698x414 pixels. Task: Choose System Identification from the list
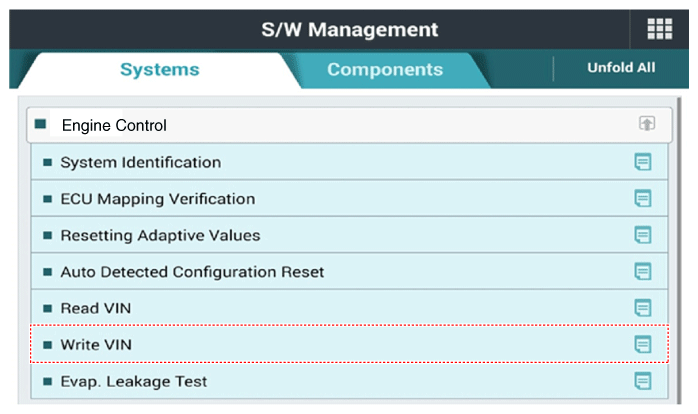140,162
